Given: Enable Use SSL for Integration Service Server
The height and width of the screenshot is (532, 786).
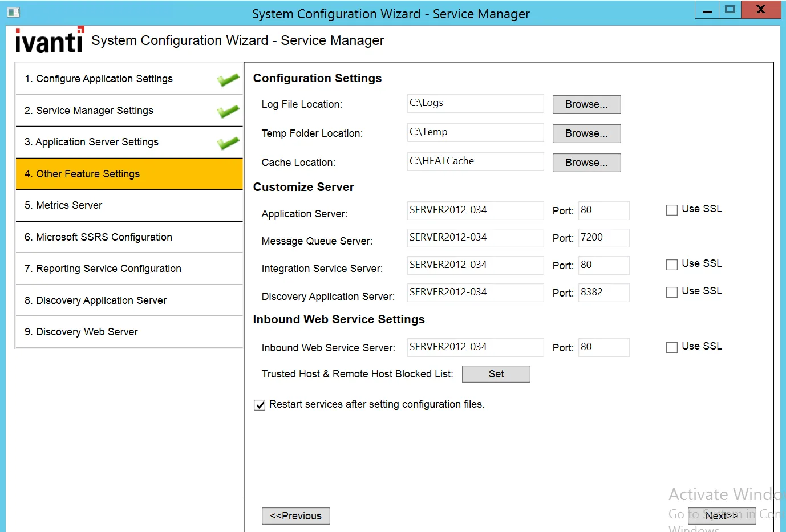Looking at the screenshot, I should pyautogui.click(x=672, y=265).
